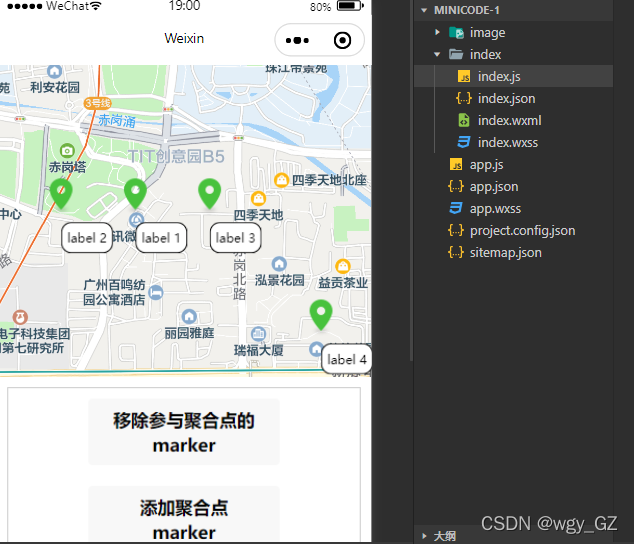Expand the 大纲 outline section
634x544 pixels.
[424, 536]
